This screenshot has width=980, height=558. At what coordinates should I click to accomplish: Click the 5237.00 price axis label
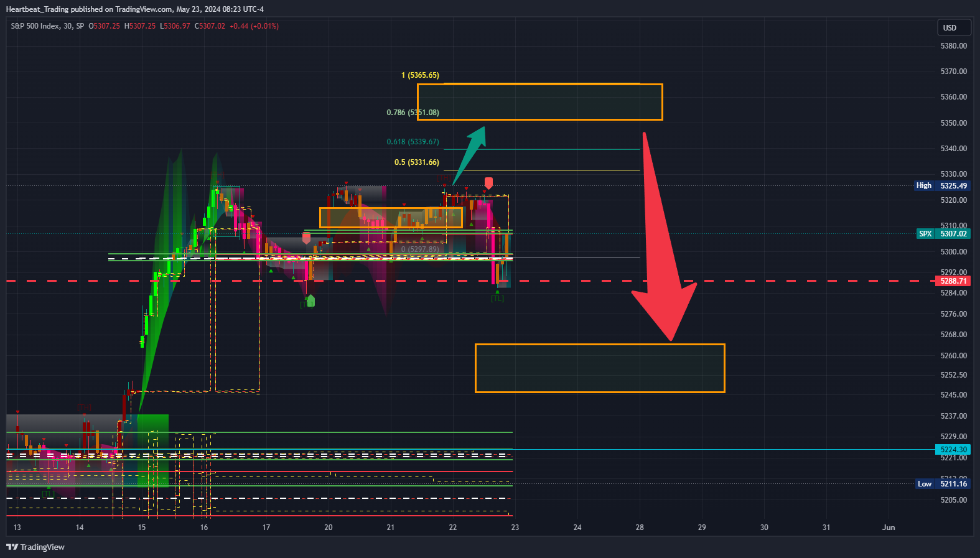click(x=954, y=416)
